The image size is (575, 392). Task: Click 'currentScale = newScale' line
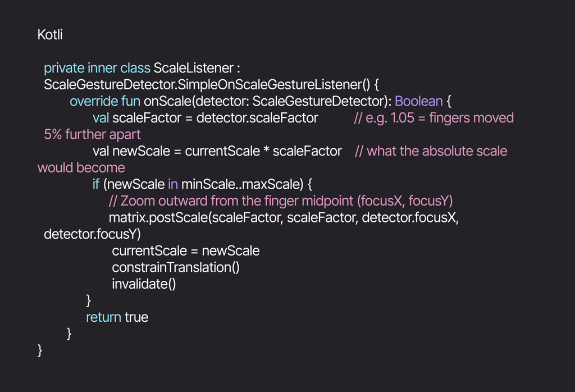point(185,251)
